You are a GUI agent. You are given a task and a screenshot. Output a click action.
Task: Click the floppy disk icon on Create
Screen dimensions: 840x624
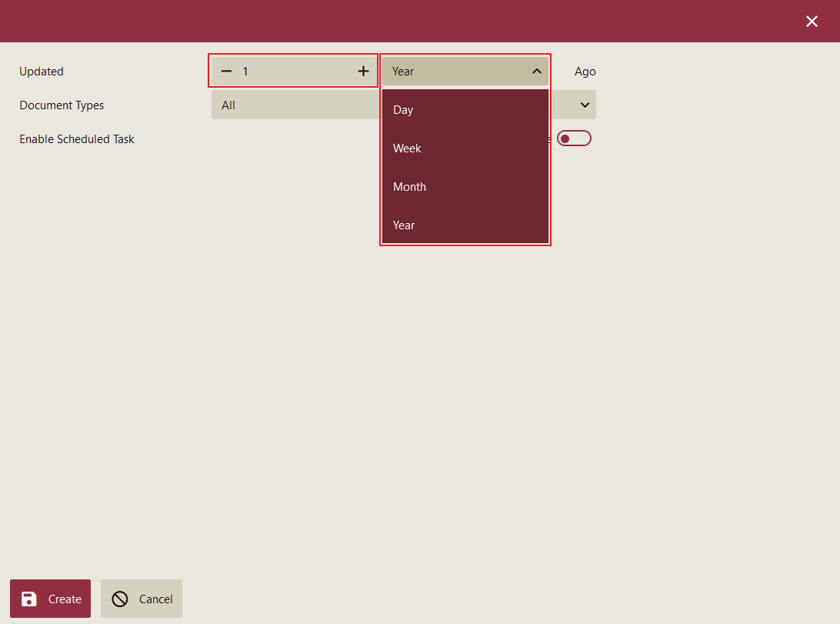[x=29, y=599]
